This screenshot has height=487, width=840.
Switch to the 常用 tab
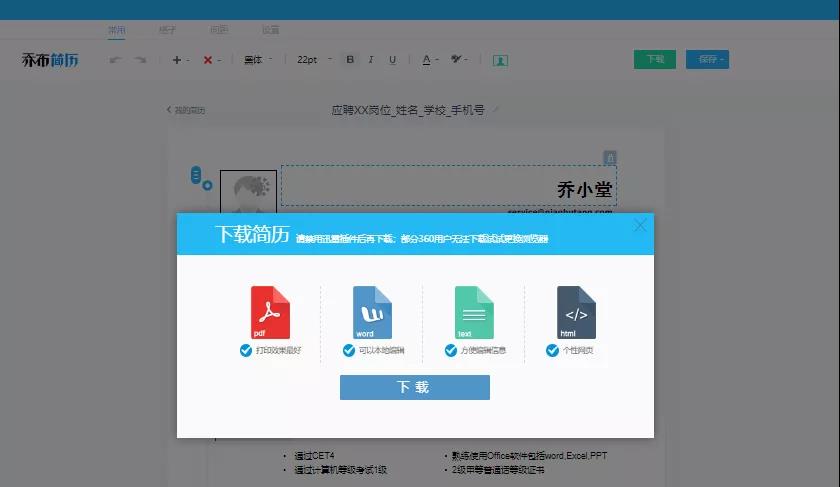coord(117,30)
